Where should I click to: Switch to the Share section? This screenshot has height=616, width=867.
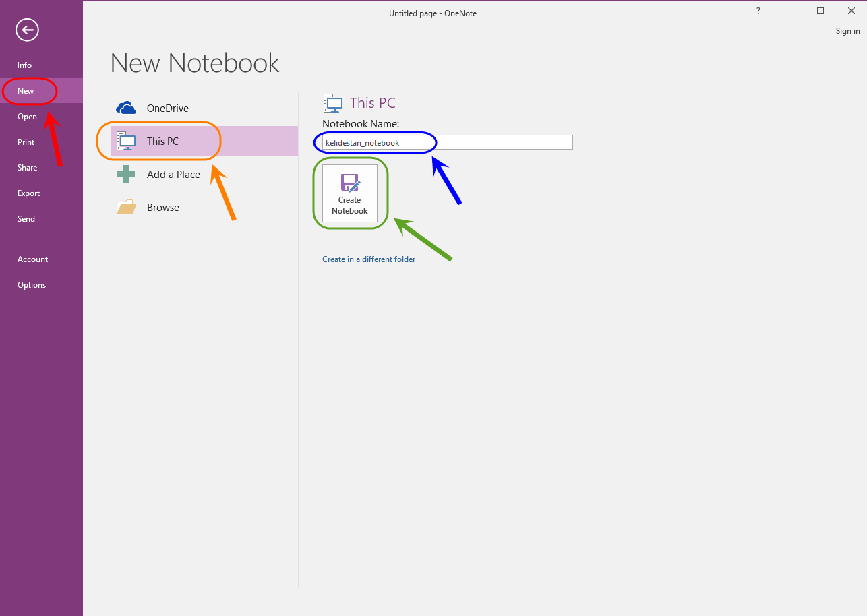[x=41, y=168]
